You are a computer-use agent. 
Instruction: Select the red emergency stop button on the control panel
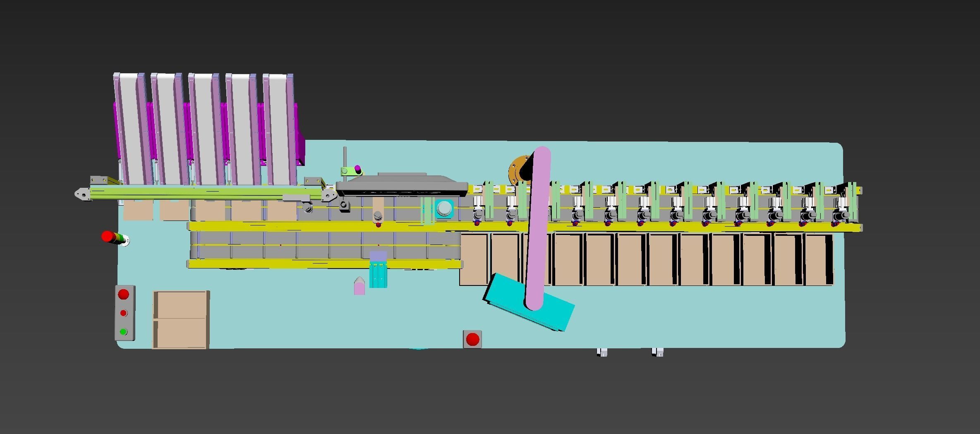click(x=123, y=294)
